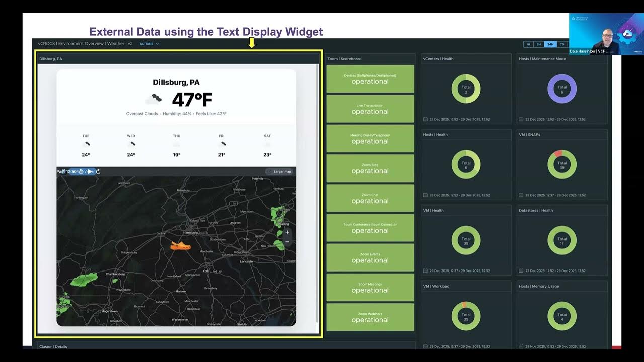This screenshot has height=362, width=644.
Task: Open Devices (Softphones/Deskphones) operational tile
Action: (370, 79)
